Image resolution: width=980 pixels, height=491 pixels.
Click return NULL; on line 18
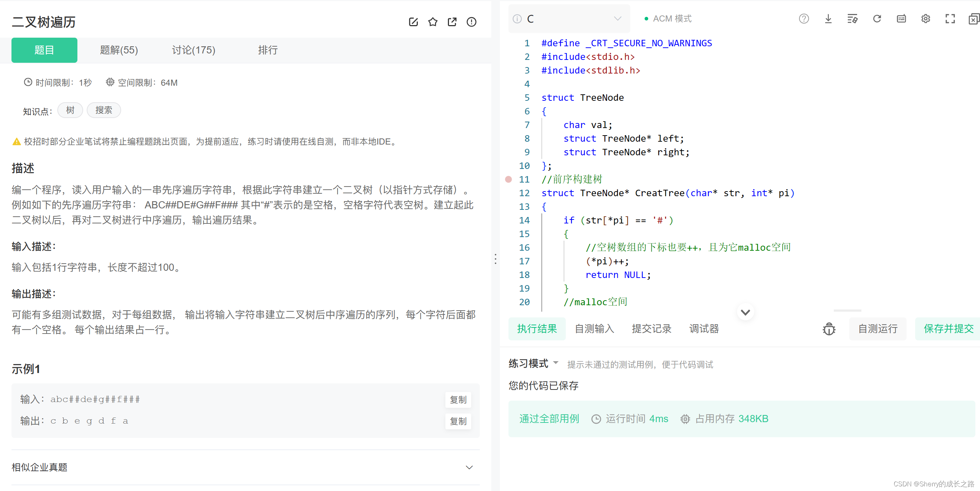[x=618, y=275]
